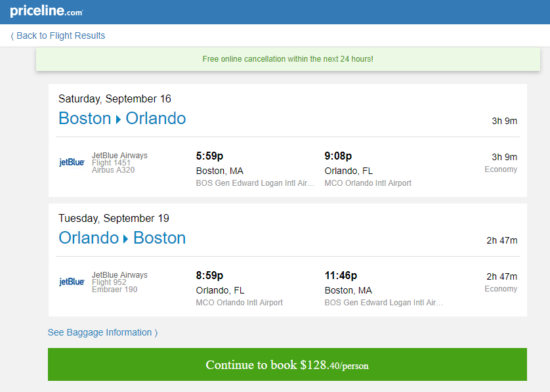Click the 5:59p departure time
The image size is (550, 392).
click(x=209, y=156)
